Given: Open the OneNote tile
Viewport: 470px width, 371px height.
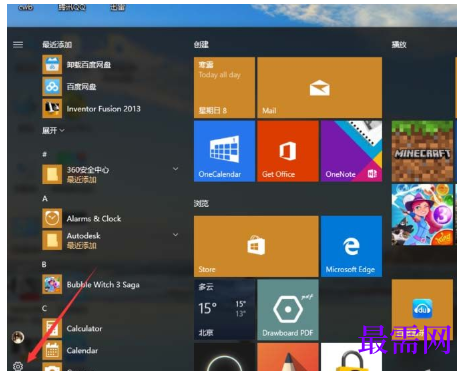Looking at the screenshot, I should coord(351,151).
